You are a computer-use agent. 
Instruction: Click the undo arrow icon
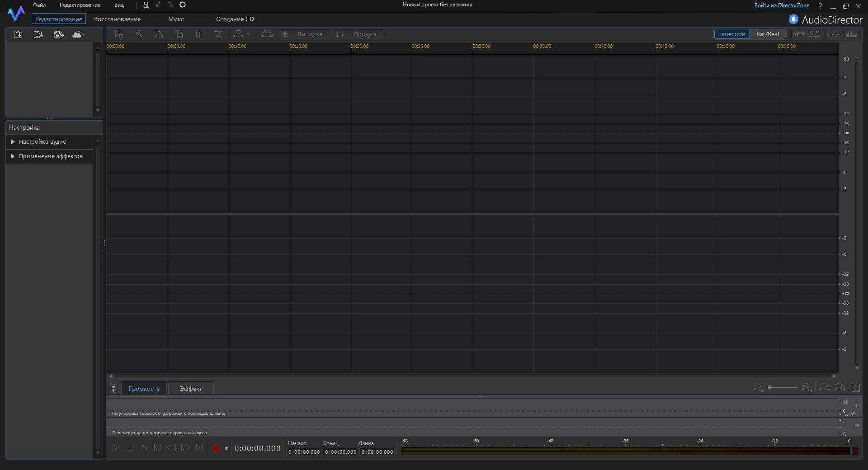(158, 5)
